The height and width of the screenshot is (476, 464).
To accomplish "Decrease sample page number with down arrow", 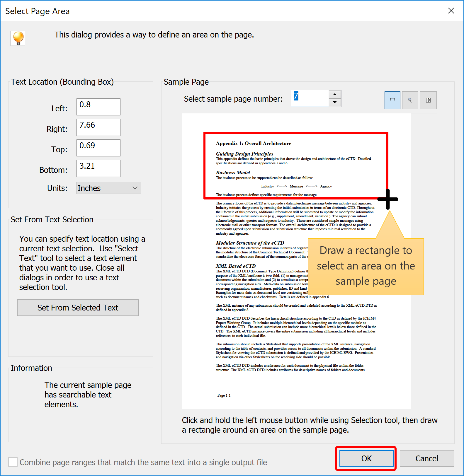I will [335, 102].
